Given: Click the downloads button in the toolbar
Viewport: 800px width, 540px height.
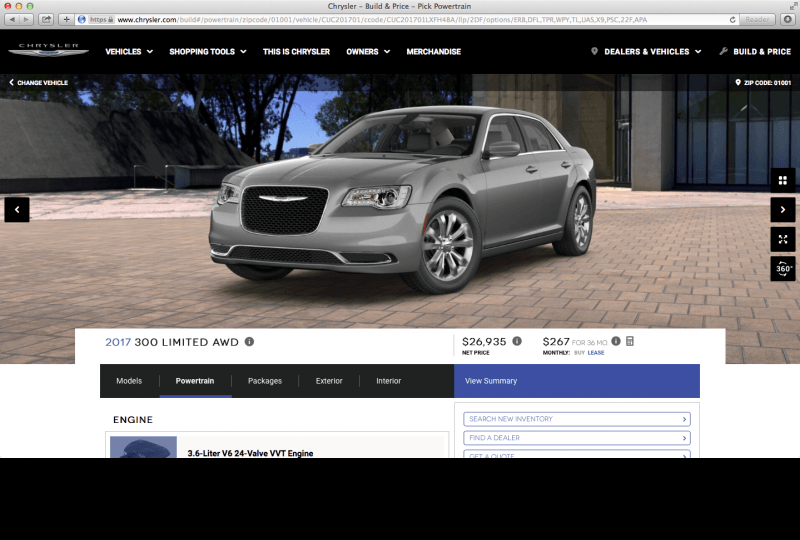Looking at the screenshot, I should coord(788,19).
